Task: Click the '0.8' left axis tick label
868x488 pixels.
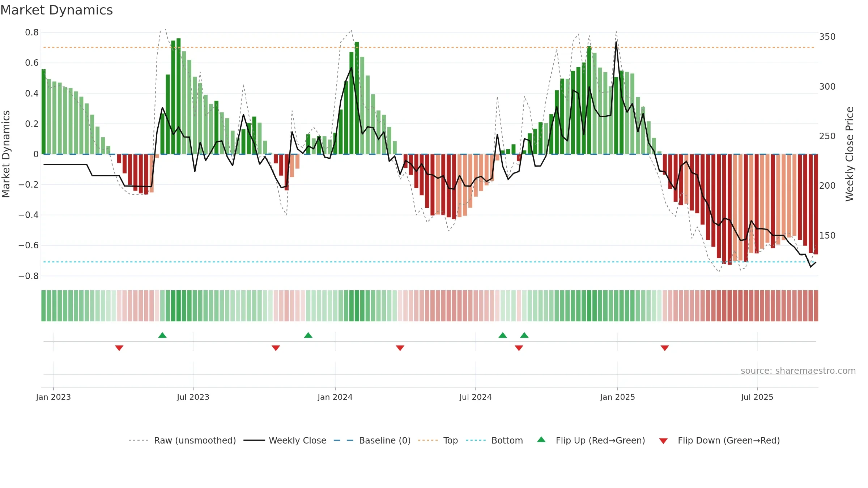Action: pyautogui.click(x=32, y=33)
